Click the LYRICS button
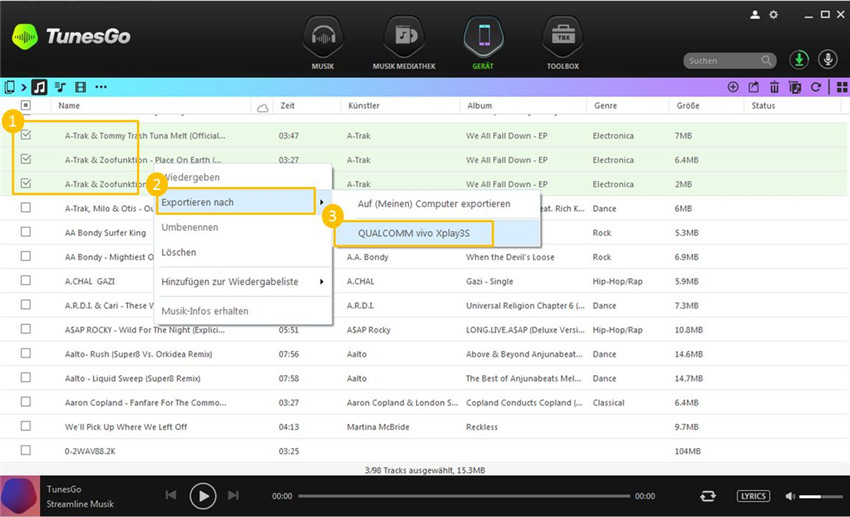 pos(753,496)
